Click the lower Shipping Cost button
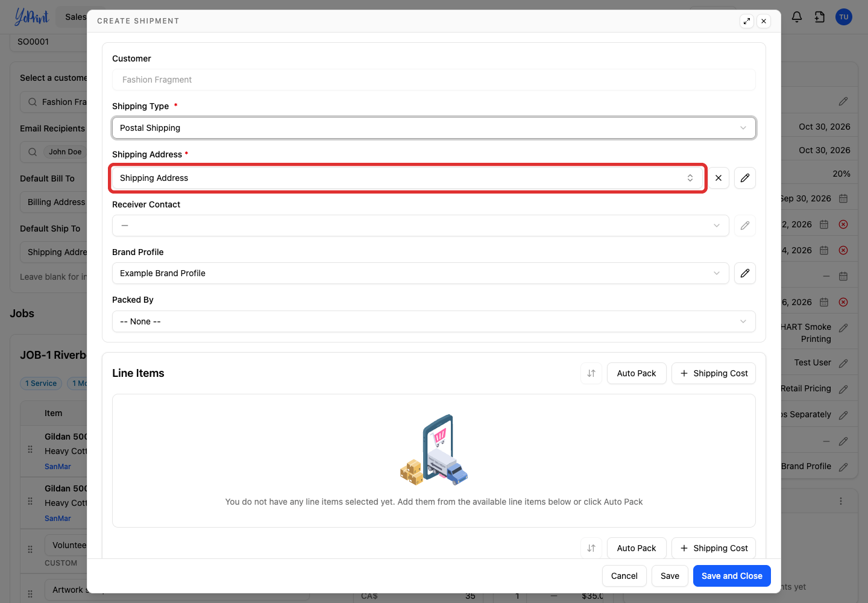Image resolution: width=868 pixels, height=603 pixels. 714,548
